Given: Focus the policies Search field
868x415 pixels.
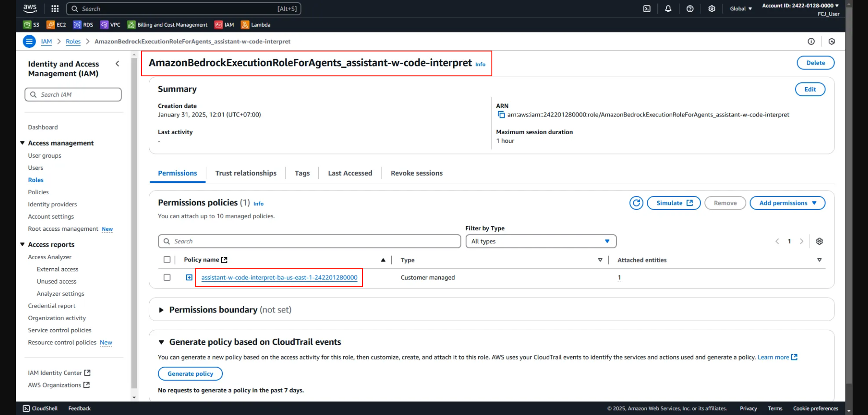Looking at the screenshot, I should 309,241.
